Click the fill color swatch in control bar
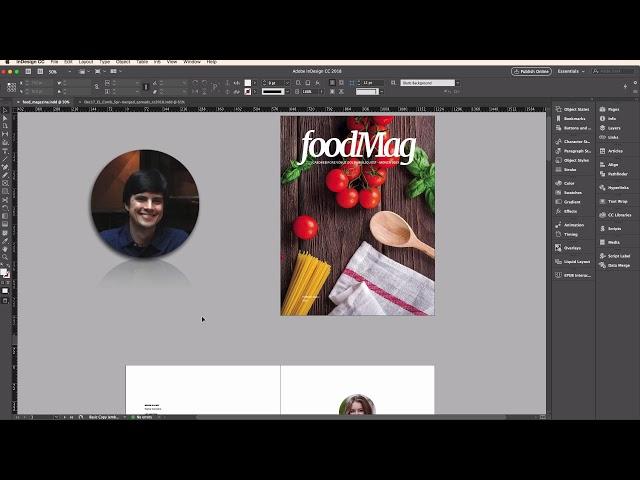Viewport: 640px width, 480px height. click(248, 83)
